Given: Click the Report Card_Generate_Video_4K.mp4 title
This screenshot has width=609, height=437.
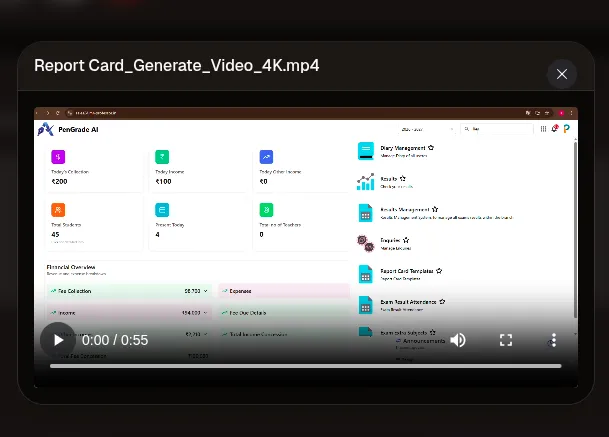Looking at the screenshot, I should tap(177, 65).
